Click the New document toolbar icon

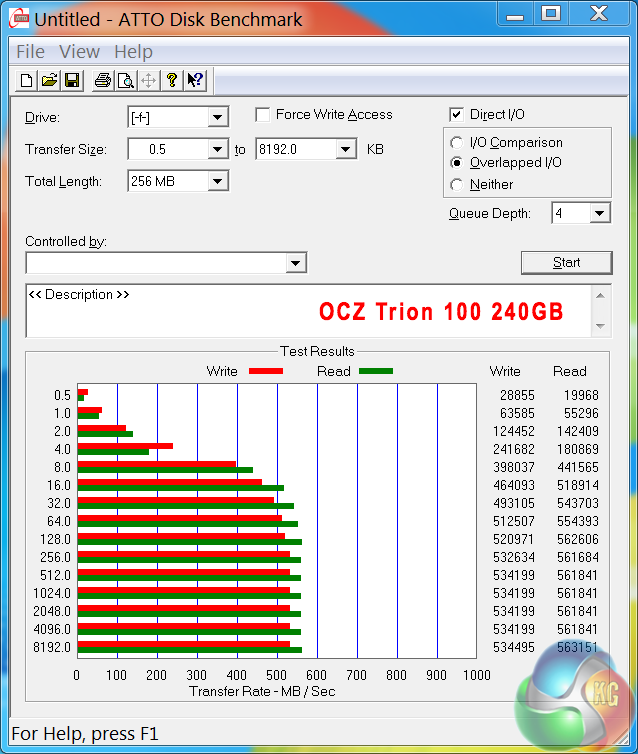click(26, 80)
